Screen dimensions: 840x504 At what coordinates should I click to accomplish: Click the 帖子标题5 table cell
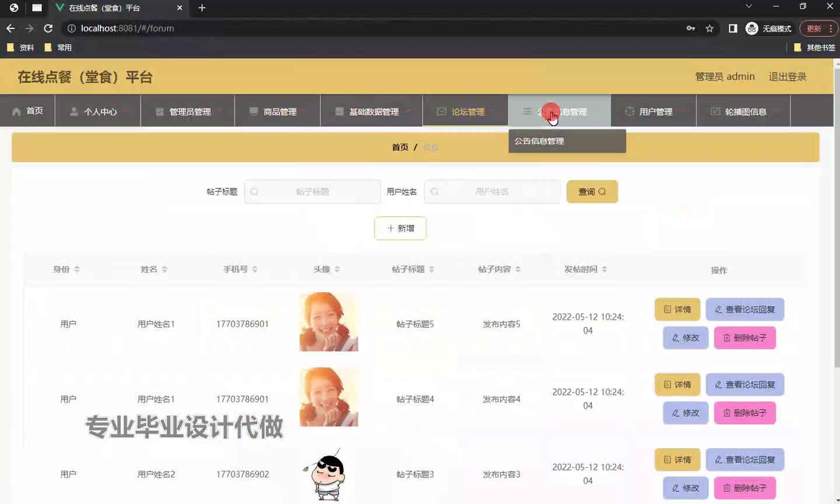(x=415, y=324)
